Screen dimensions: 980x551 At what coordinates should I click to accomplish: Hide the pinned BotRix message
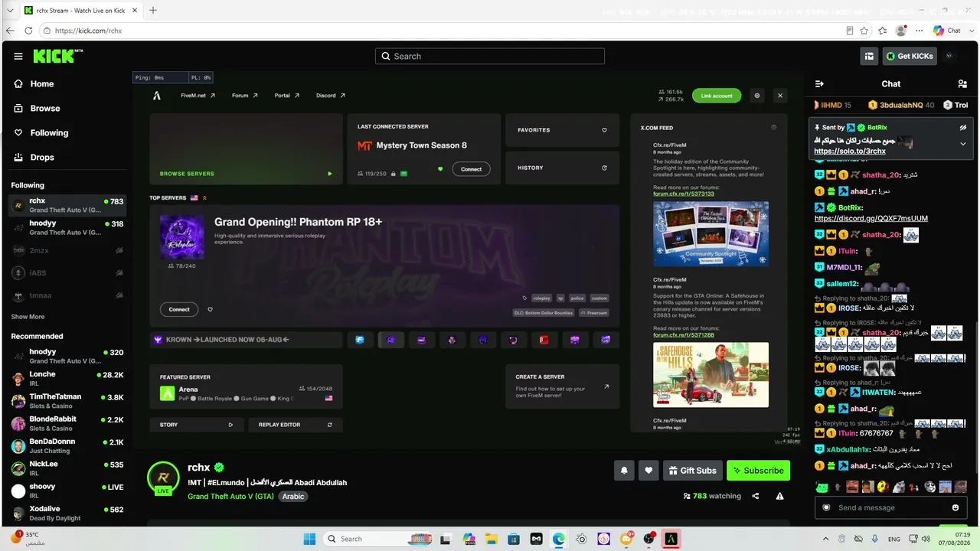[963, 127]
